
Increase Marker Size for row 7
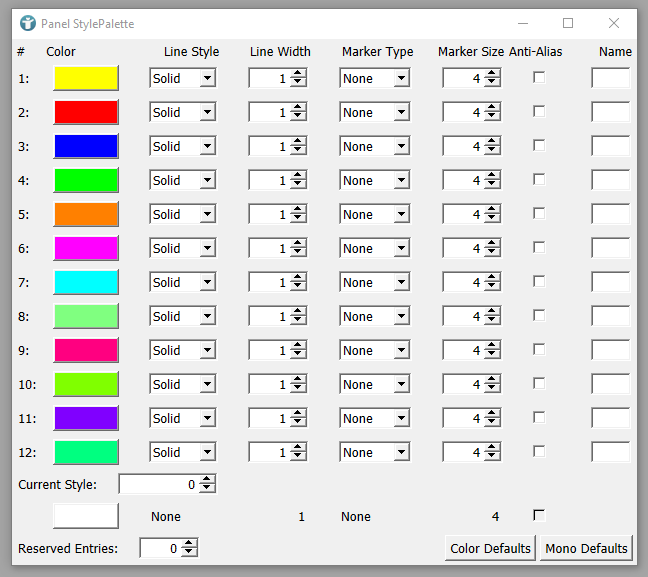point(492,278)
